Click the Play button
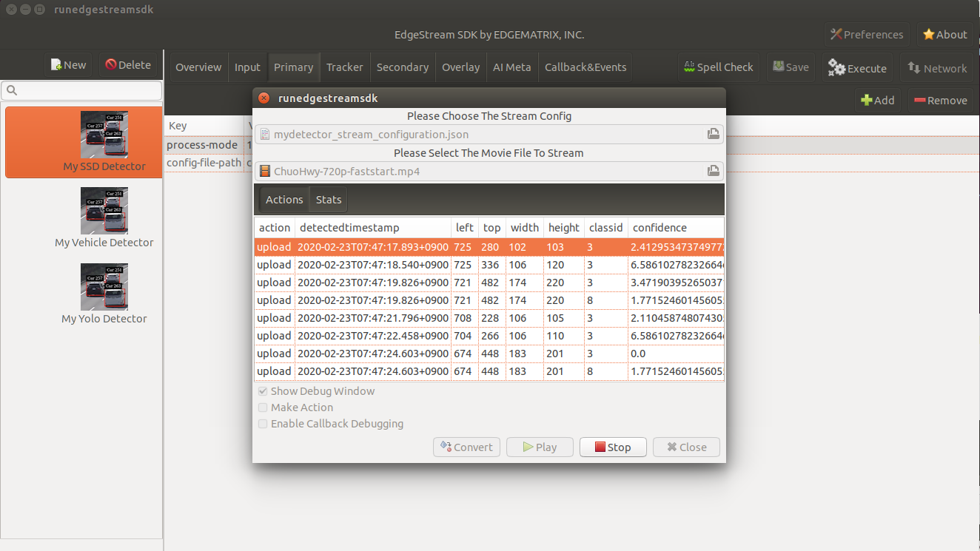Image resolution: width=980 pixels, height=551 pixels. 540,447
